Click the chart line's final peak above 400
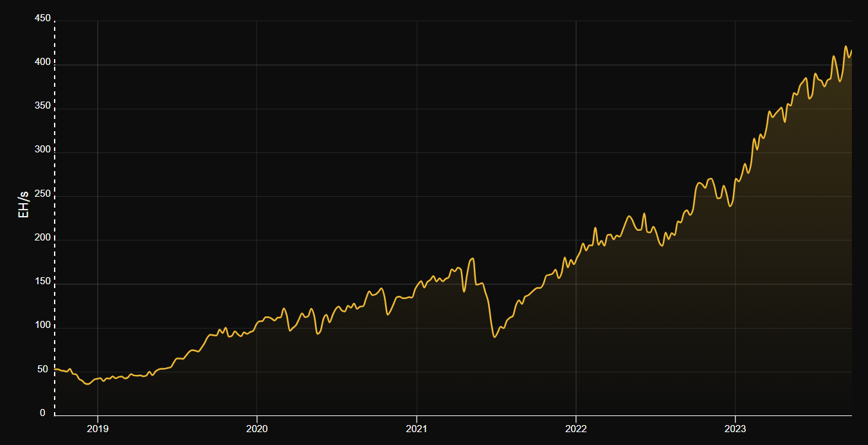The height and width of the screenshot is (445, 868). point(846,46)
